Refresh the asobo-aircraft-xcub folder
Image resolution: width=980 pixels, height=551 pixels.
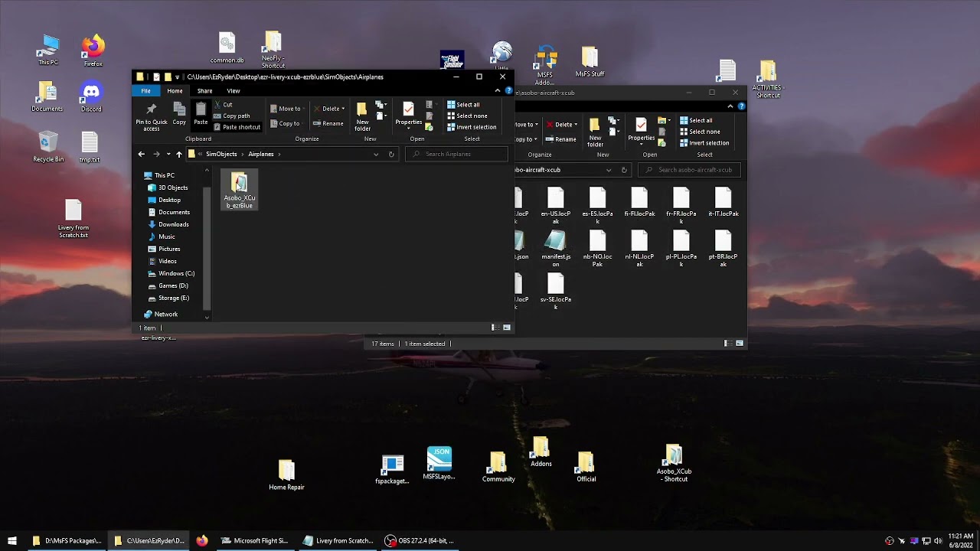pos(624,170)
